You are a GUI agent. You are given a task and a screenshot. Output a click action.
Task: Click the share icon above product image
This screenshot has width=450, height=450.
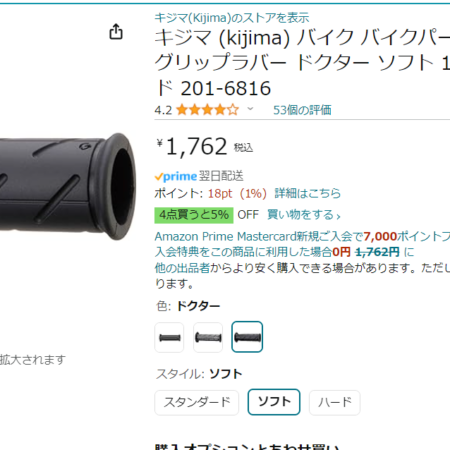pyautogui.click(x=116, y=32)
